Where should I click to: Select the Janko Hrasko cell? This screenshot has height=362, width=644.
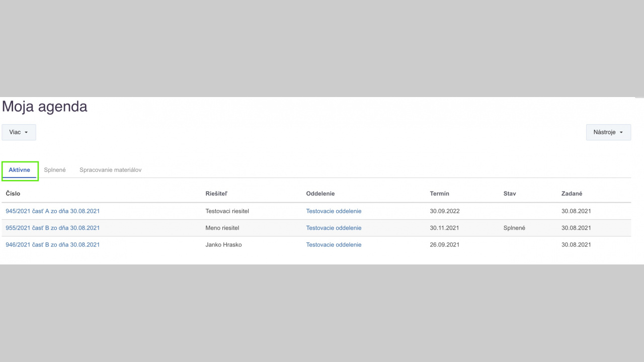[223, 245]
